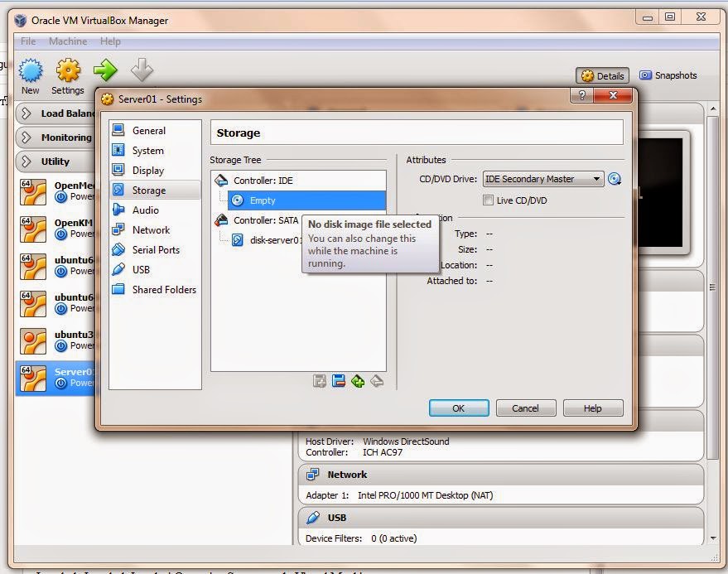Select the Controller: IDE tree node

(263, 181)
